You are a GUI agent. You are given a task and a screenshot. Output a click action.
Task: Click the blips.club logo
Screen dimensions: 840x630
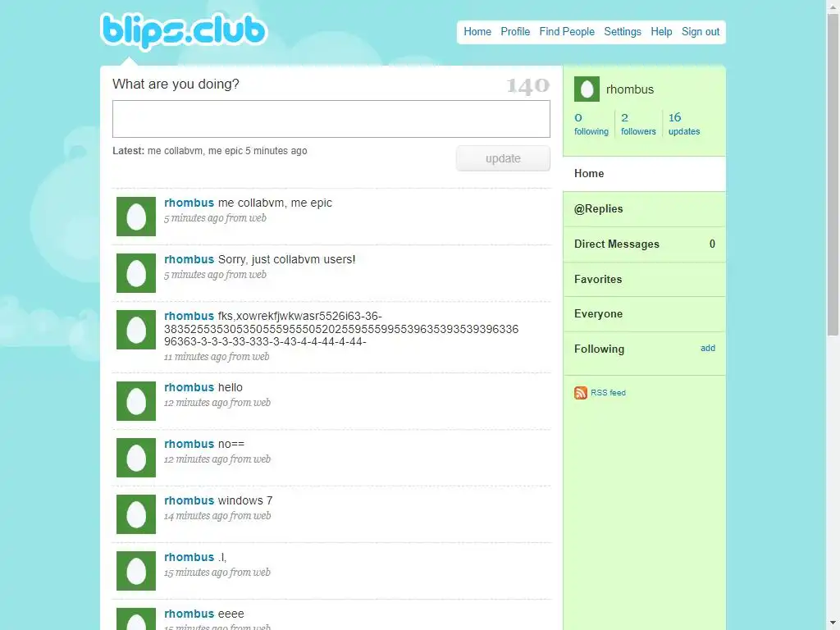(183, 31)
